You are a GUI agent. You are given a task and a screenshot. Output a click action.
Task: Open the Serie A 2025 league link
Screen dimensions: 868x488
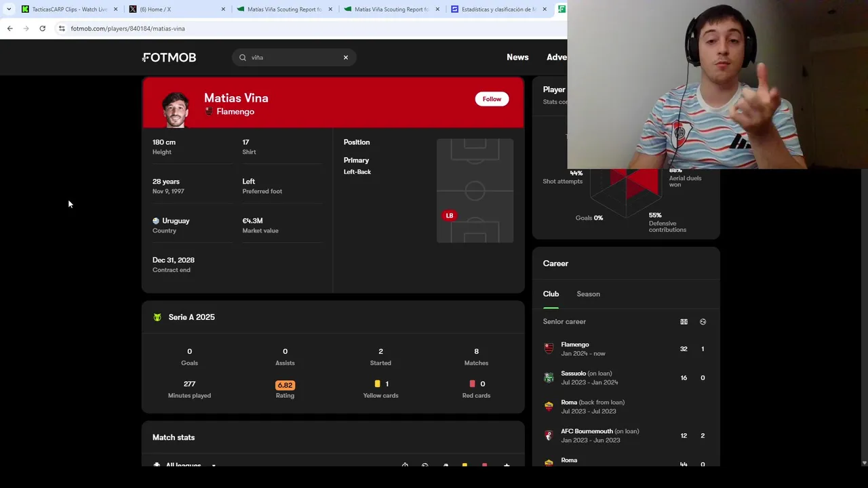coord(191,317)
